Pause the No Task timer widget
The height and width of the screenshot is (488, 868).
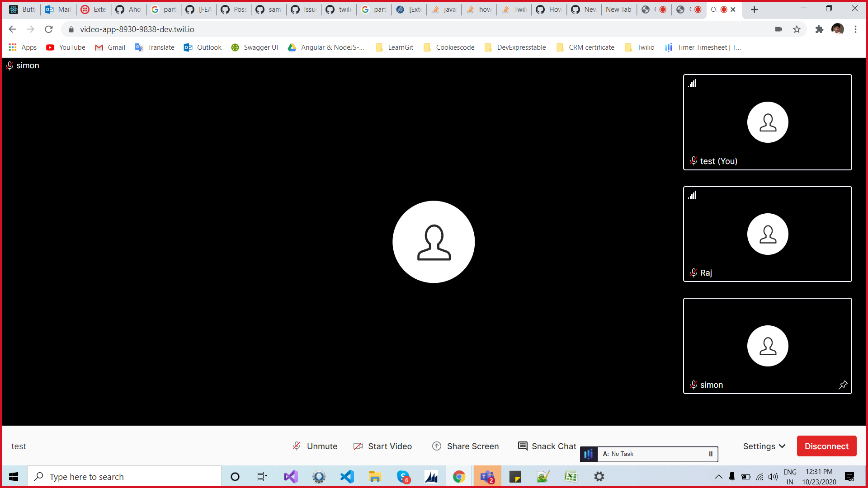[710, 454]
